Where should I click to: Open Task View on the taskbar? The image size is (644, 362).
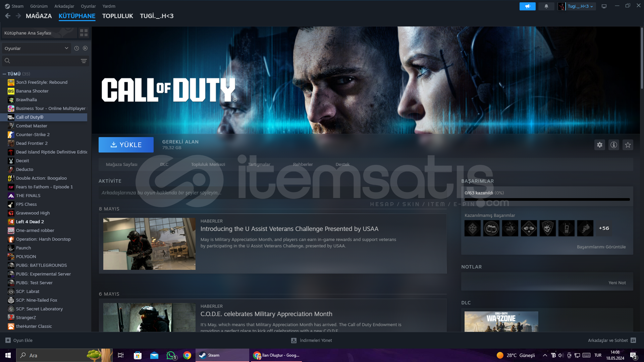point(121,355)
